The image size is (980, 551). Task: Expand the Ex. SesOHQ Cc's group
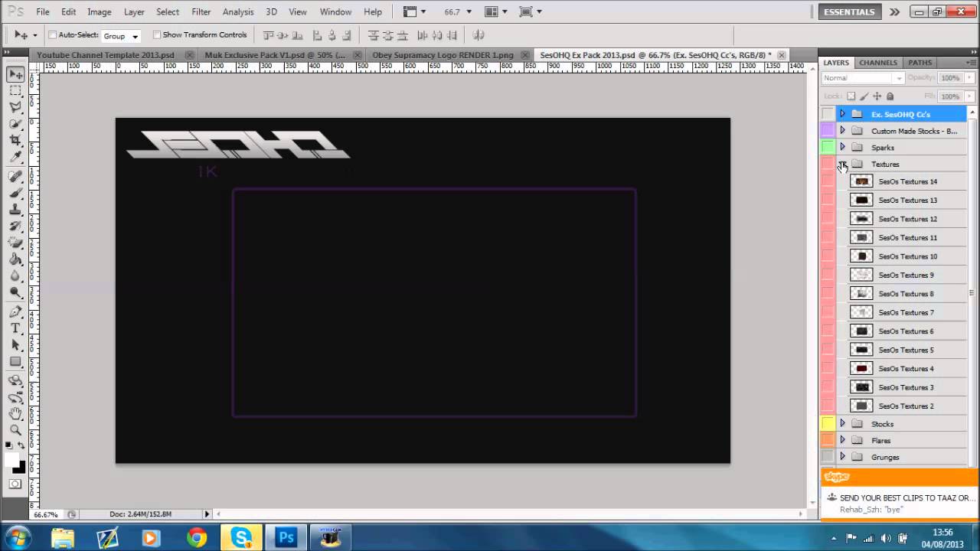pyautogui.click(x=842, y=114)
